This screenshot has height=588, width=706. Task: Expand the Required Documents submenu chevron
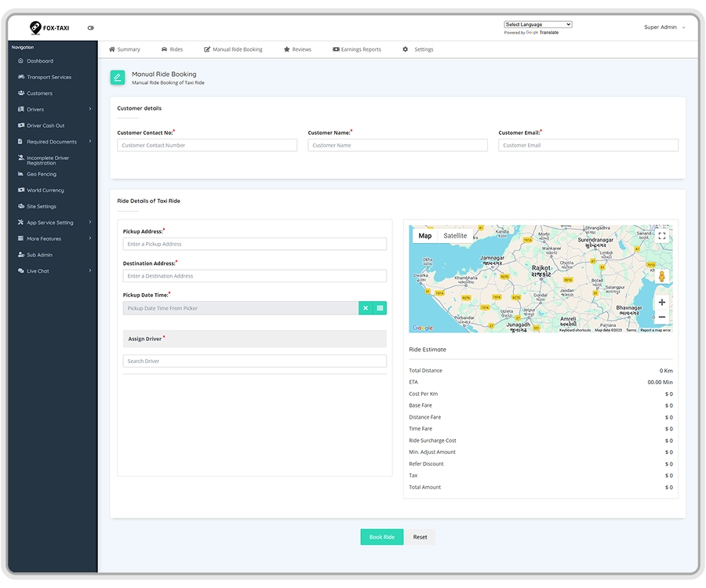90,141
